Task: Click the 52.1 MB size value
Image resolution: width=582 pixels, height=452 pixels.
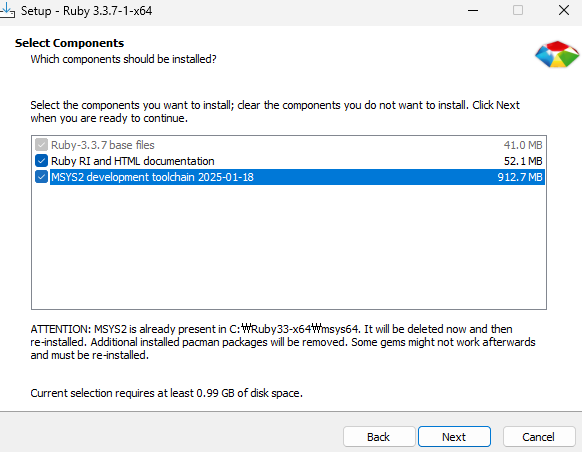Action: click(523, 161)
